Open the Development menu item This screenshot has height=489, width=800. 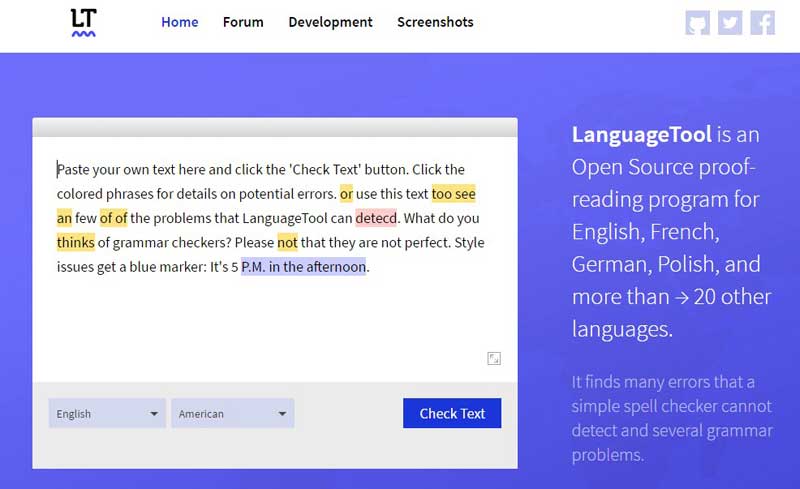pos(331,22)
